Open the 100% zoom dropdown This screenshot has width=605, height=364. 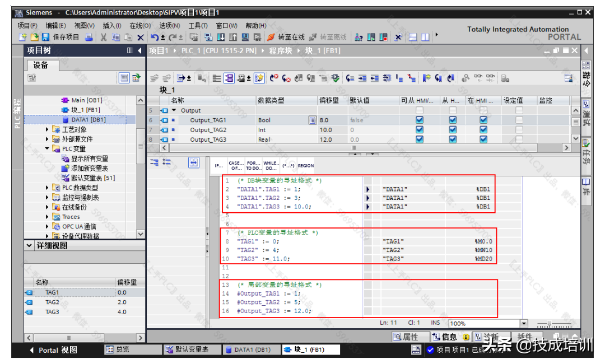coord(524,323)
